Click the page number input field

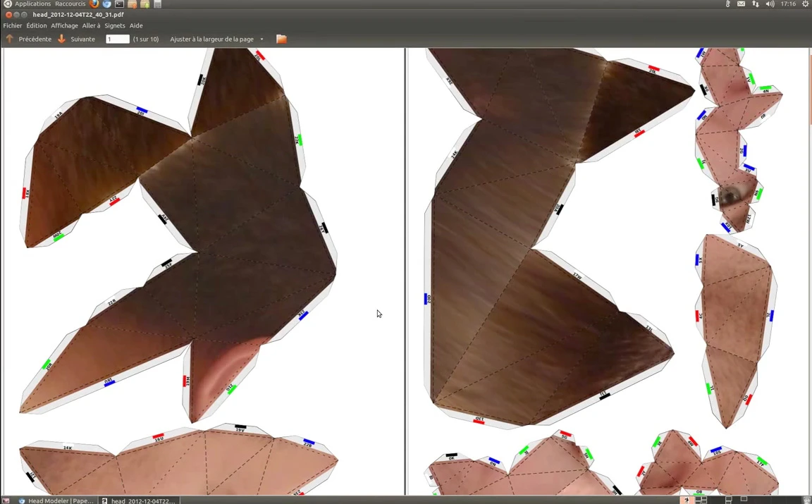tap(118, 39)
